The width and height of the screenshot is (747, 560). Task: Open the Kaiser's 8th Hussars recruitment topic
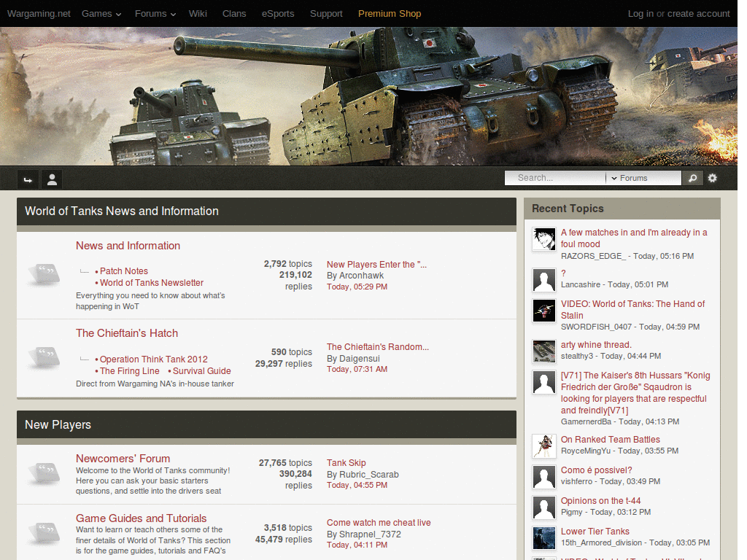(x=635, y=393)
